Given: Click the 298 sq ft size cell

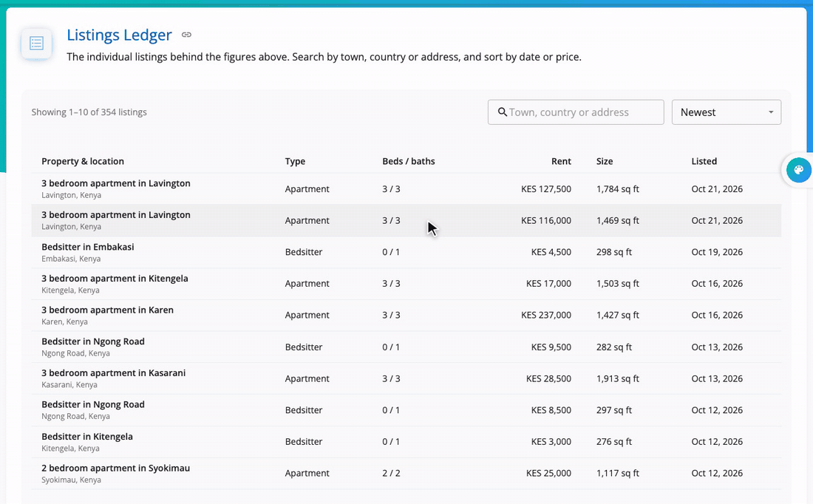Looking at the screenshot, I should [x=614, y=252].
